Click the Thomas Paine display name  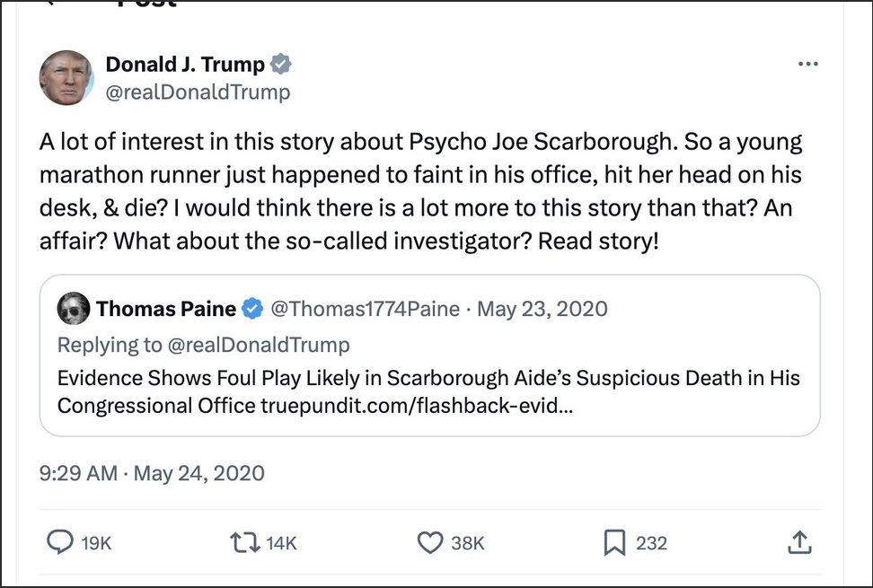166,308
